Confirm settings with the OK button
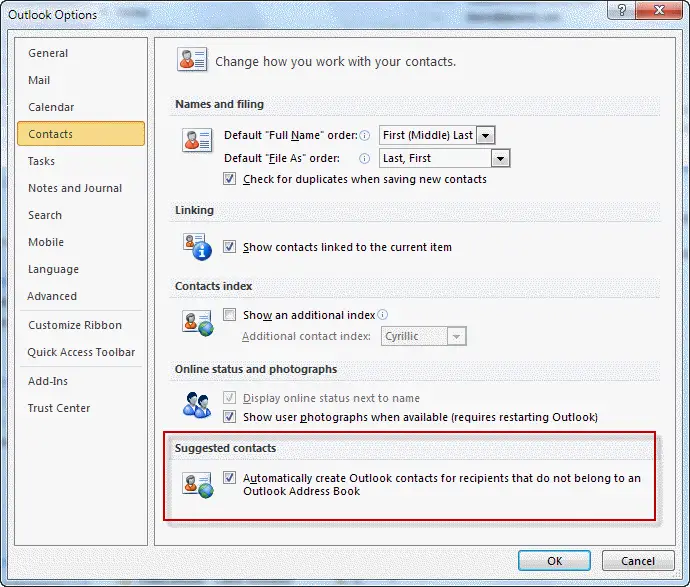690x587 pixels. coord(554,561)
